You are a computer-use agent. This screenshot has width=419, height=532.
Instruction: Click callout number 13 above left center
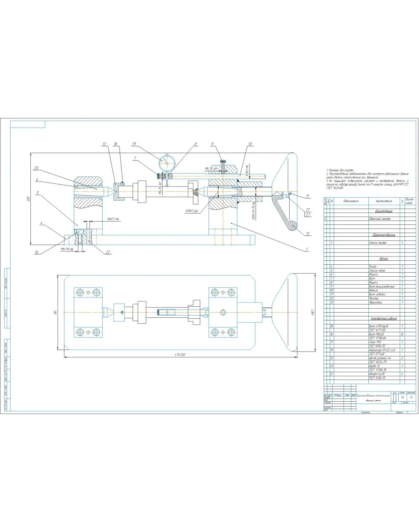tap(104, 144)
